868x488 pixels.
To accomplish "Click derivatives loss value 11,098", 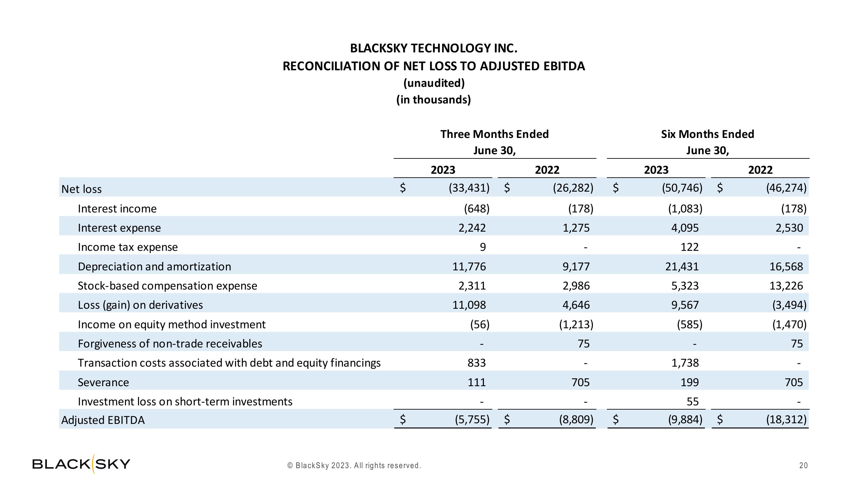I will 469,305.
